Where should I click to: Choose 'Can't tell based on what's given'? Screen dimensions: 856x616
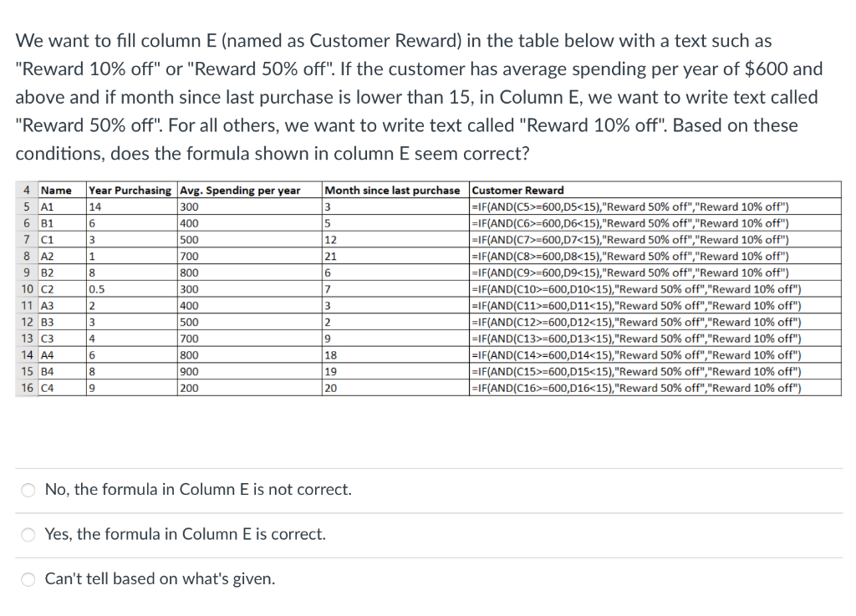click(28, 578)
